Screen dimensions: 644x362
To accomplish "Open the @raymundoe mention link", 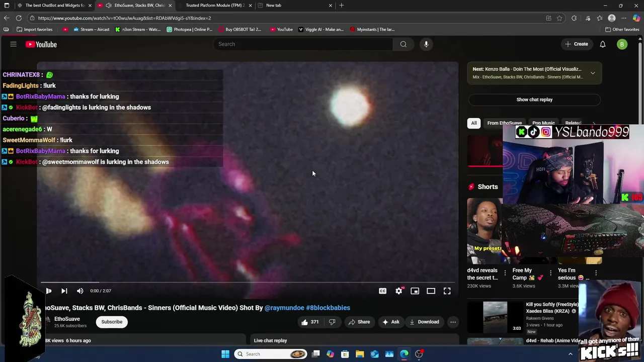I will (284, 308).
